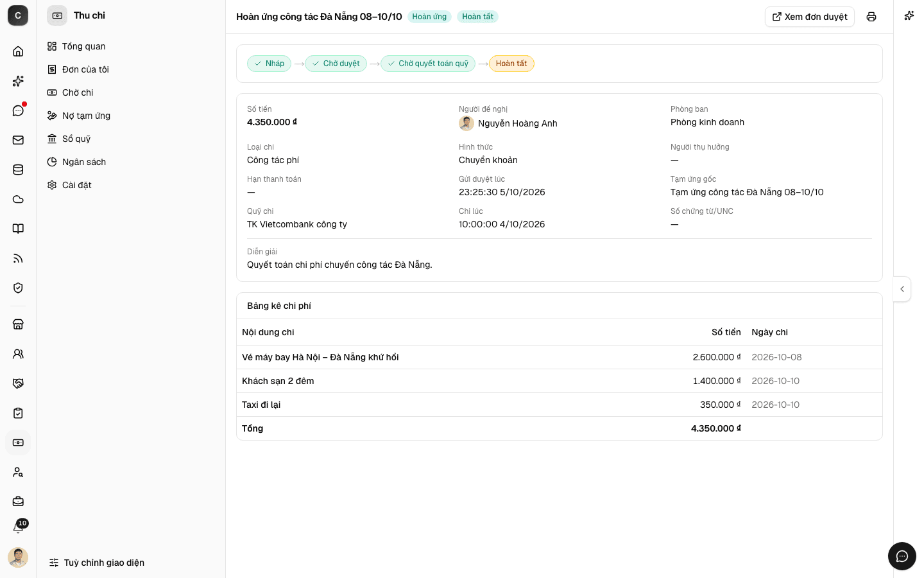Open the floating chat support button

tap(902, 556)
